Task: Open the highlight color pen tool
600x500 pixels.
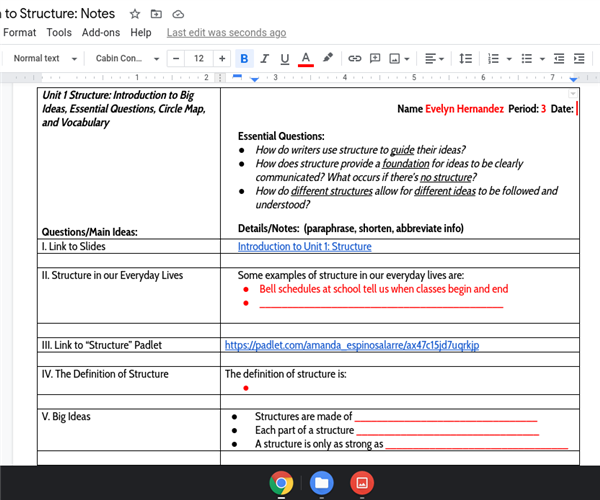Action: [328, 58]
